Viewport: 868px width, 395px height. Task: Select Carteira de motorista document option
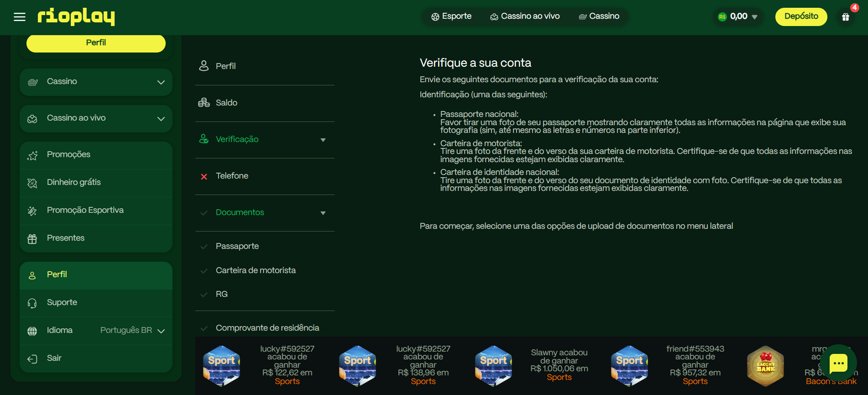(256, 270)
